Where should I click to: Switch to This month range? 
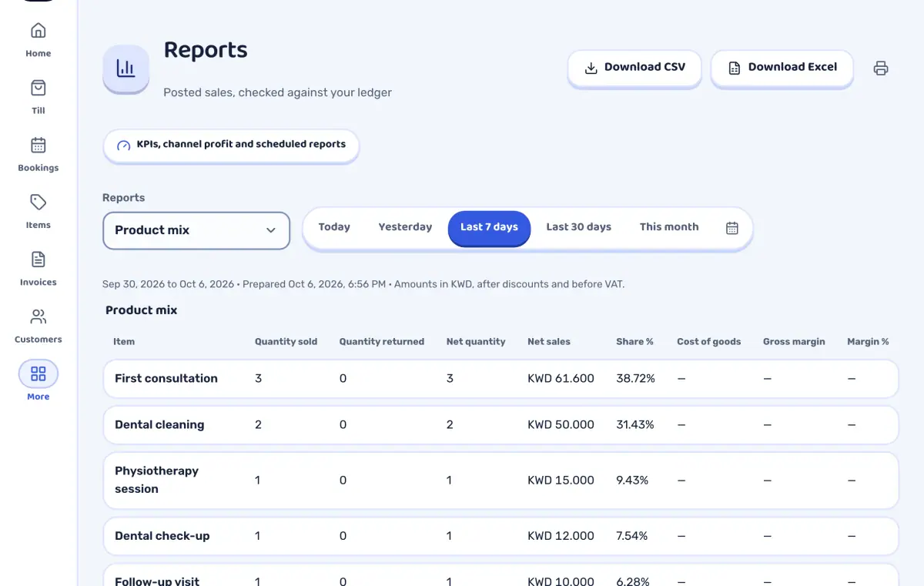point(669,227)
